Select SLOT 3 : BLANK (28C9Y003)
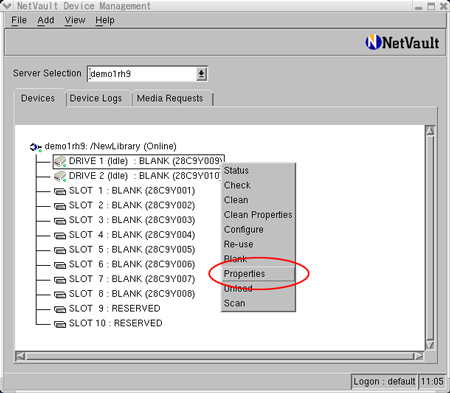 (132, 220)
